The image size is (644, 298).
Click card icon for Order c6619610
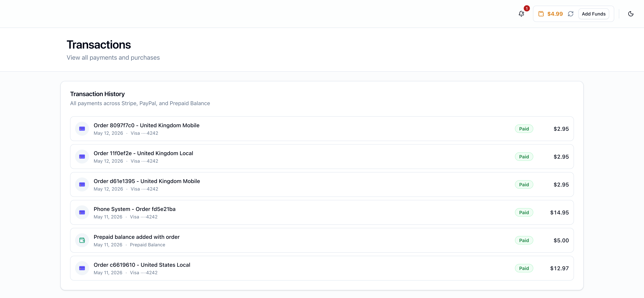(82, 268)
